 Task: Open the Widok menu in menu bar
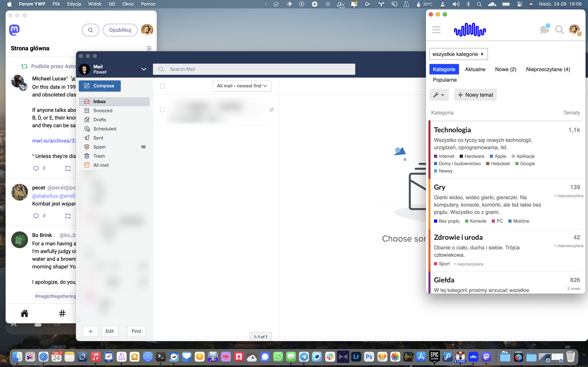coord(95,4)
